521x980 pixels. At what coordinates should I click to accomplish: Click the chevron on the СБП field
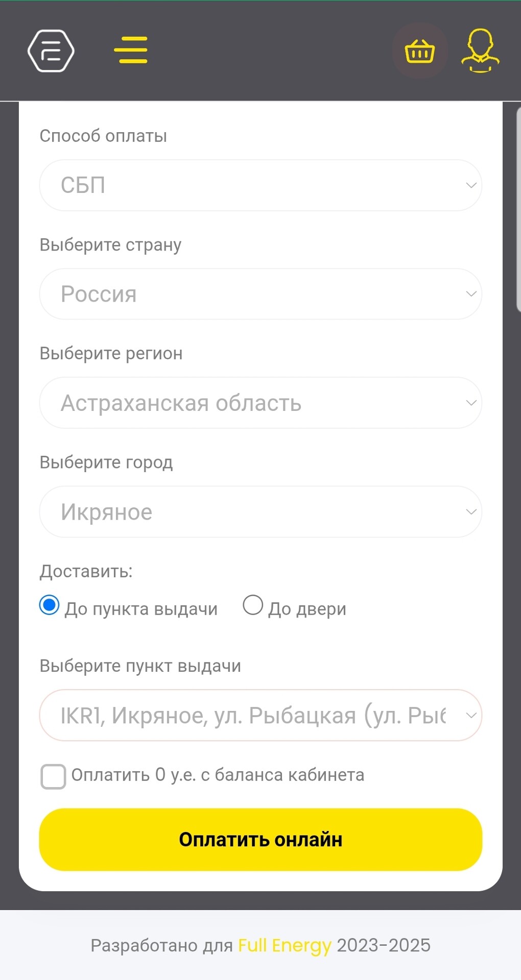[x=471, y=185]
